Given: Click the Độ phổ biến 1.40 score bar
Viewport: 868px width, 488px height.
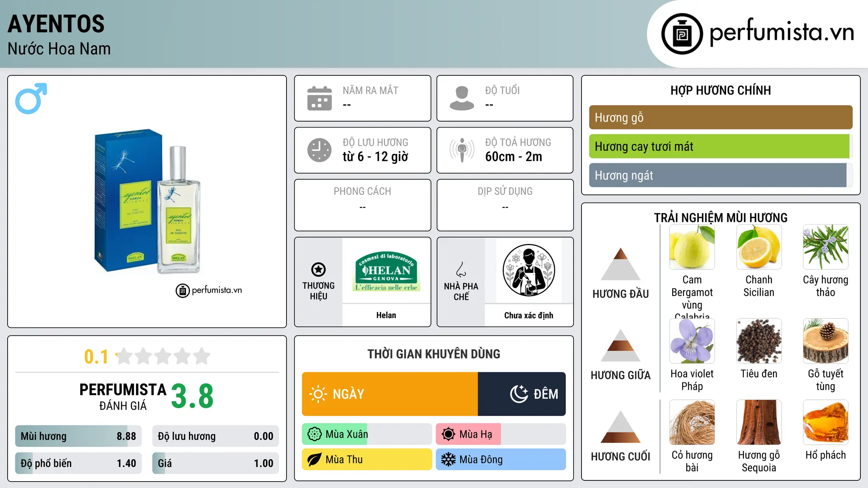Looking at the screenshot, I should [x=78, y=463].
